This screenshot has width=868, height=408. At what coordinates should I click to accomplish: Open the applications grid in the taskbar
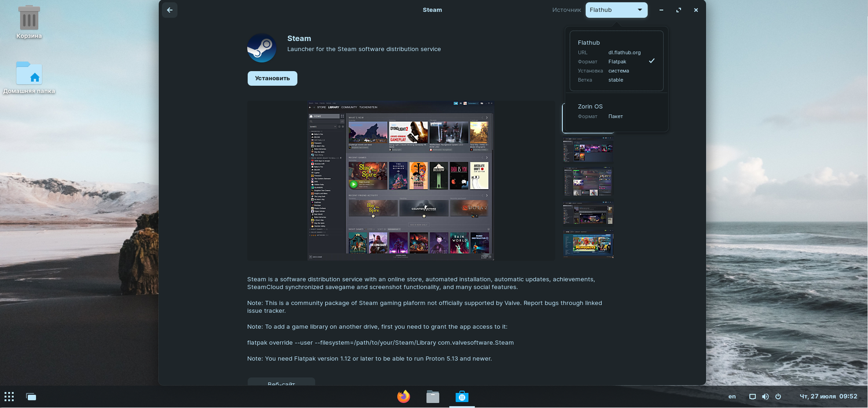[x=9, y=396]
